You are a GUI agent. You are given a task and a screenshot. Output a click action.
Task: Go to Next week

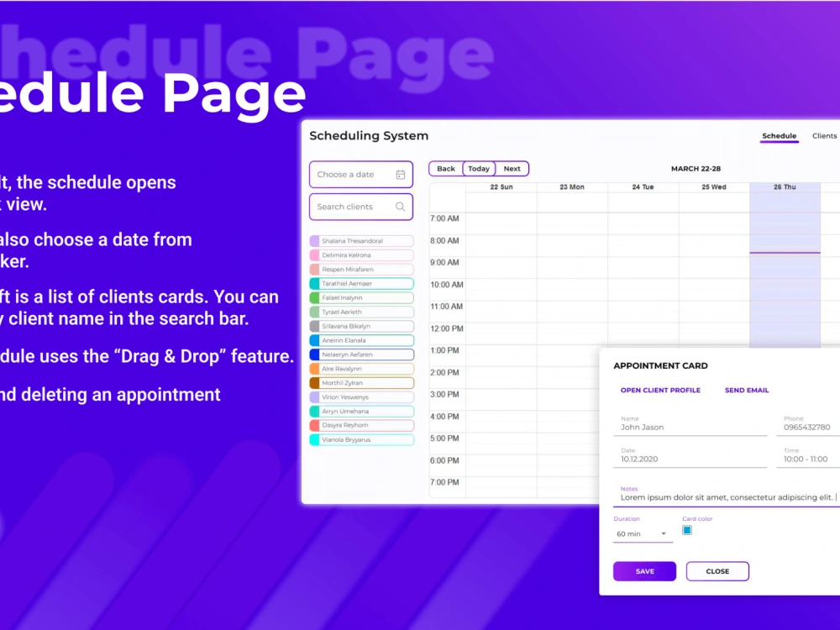click(x=512, y=169)
